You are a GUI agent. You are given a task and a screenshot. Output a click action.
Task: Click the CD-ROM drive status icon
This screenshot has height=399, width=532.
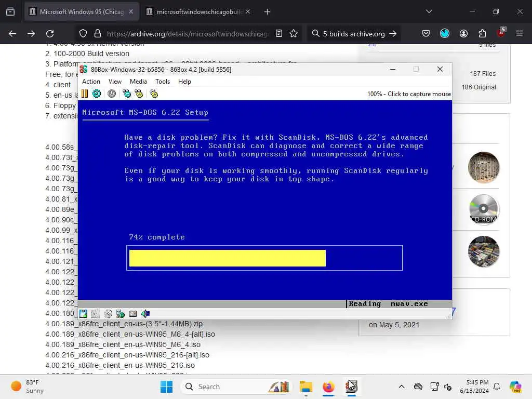(x=108, y=314)
